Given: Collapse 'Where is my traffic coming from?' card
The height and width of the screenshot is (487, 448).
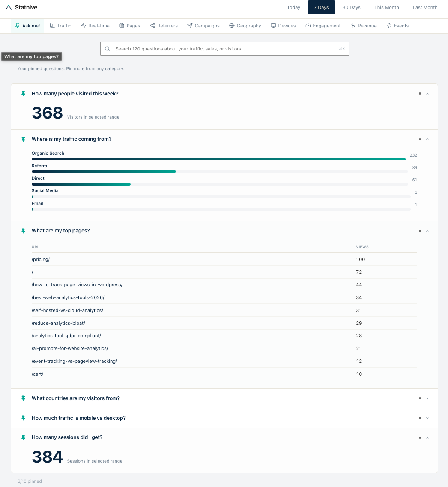Looking at the screenshot, I should [x=427, y=139].
